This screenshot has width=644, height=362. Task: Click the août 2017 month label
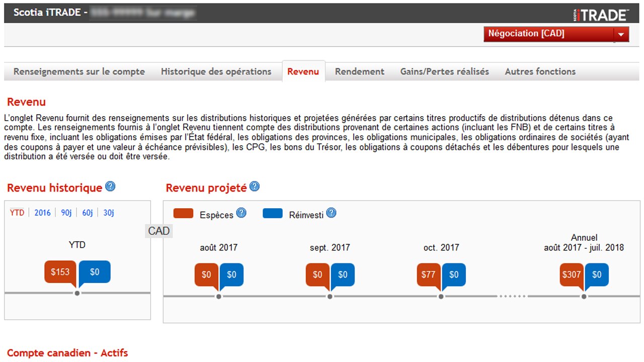point(219,247)
